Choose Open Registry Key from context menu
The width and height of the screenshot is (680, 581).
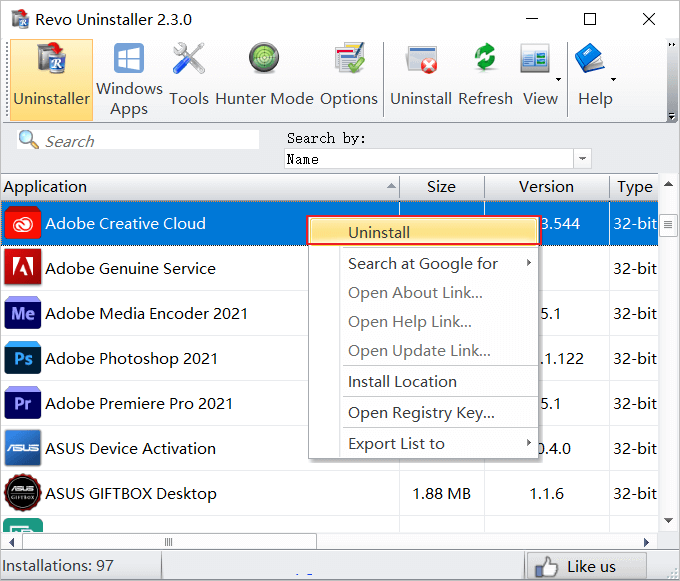point(420,412)
